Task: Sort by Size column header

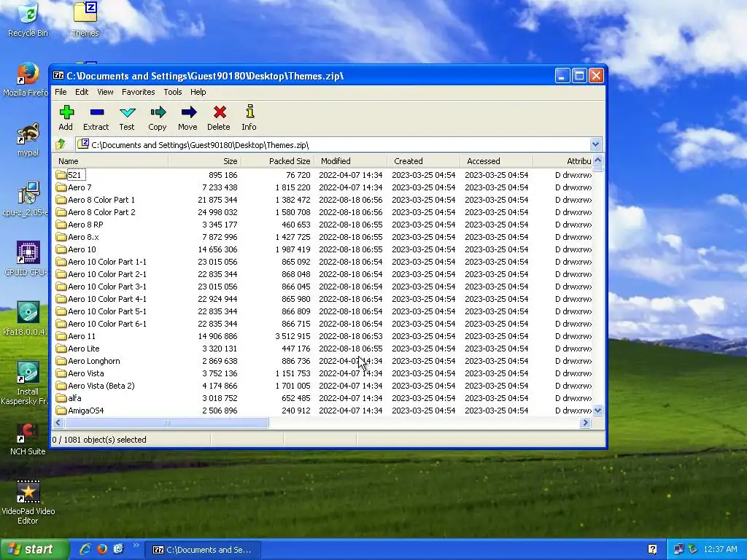Action: 205,161
